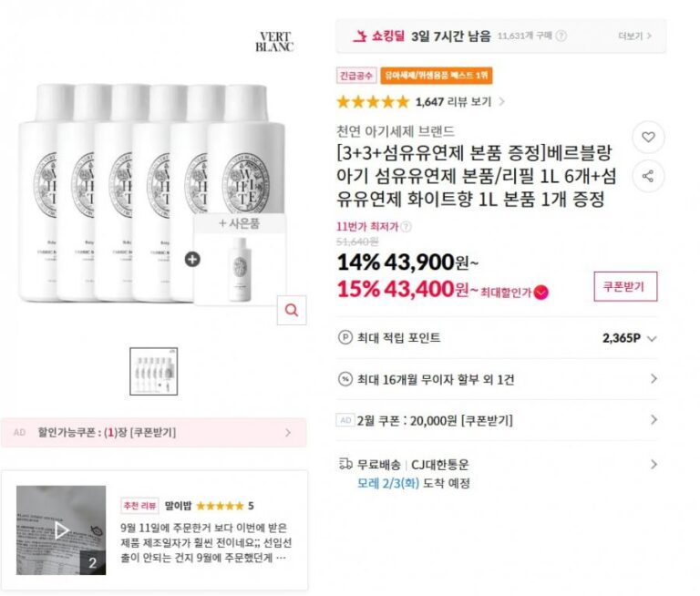
Task: Open the 1,647 리뷰 보기 link
Action: (459, 101)
